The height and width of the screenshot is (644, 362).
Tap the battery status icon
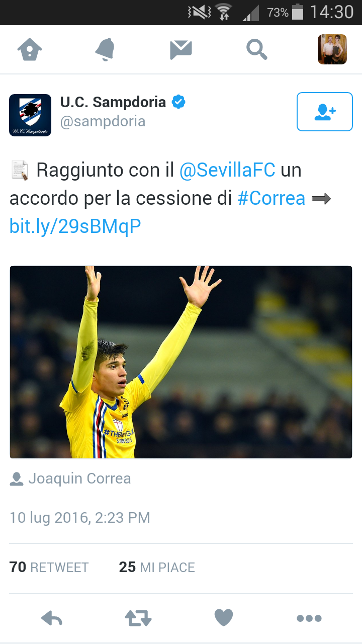(298, 12)
